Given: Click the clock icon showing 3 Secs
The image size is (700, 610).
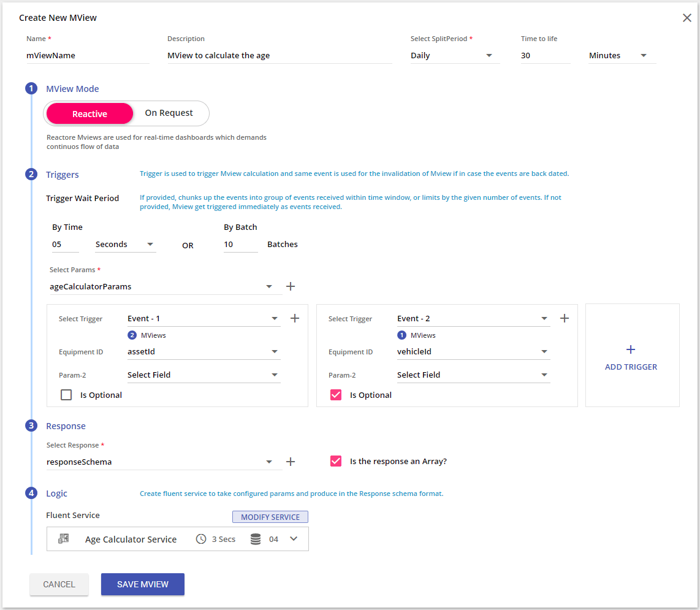Looking at the screenshot, I should (x=201, y=539).
